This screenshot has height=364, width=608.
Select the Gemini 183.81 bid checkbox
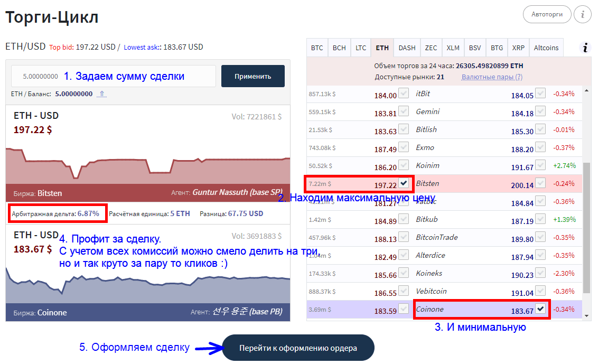[x=404, y=111]
